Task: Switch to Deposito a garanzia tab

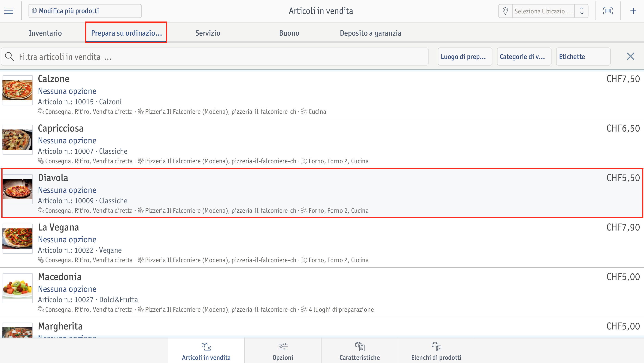Action: [x=370, y=33]
